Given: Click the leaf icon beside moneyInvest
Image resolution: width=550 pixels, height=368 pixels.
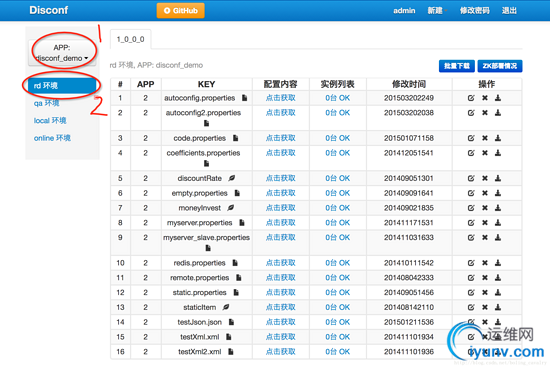Looking at the screenshot, I should point(230,208).
